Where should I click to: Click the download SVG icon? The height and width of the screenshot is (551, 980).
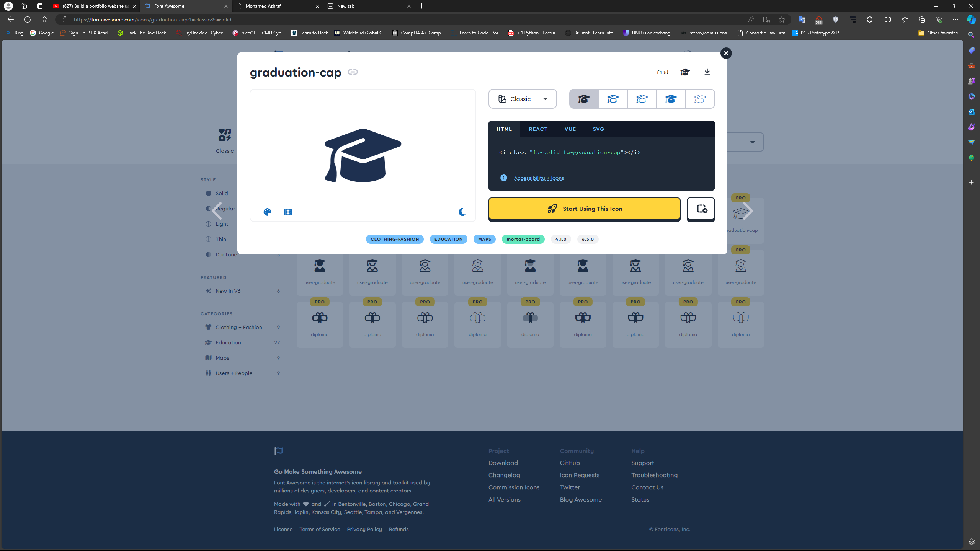point(707,72)
